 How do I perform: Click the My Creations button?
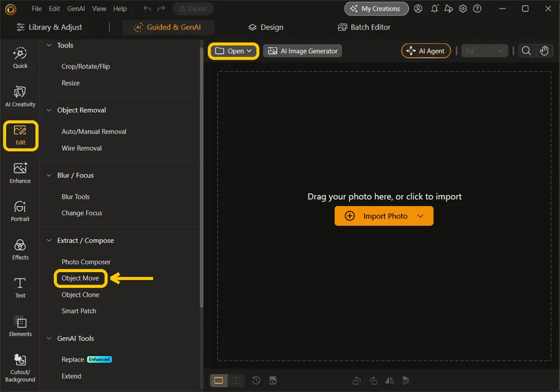(x=376, y=8)
